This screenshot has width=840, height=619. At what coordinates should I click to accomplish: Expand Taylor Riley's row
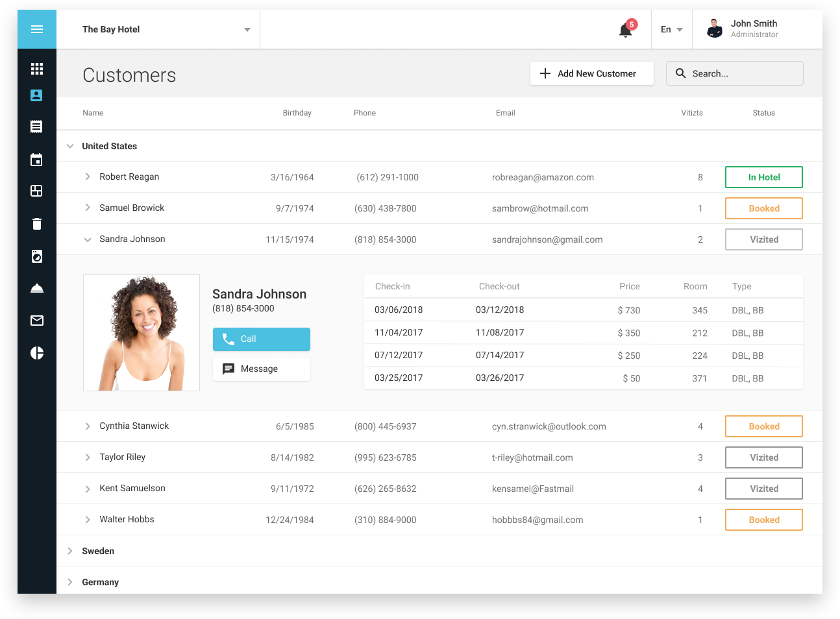click(88, 457)
